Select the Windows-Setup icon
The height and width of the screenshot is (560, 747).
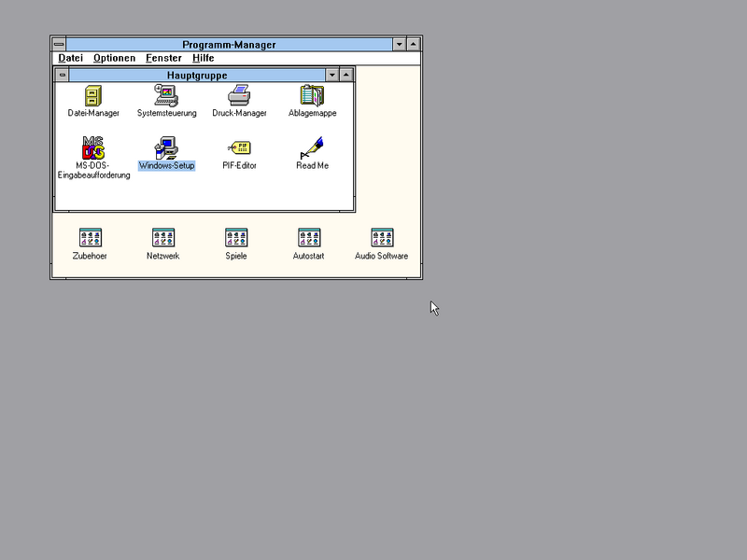[x=166, y=147]
